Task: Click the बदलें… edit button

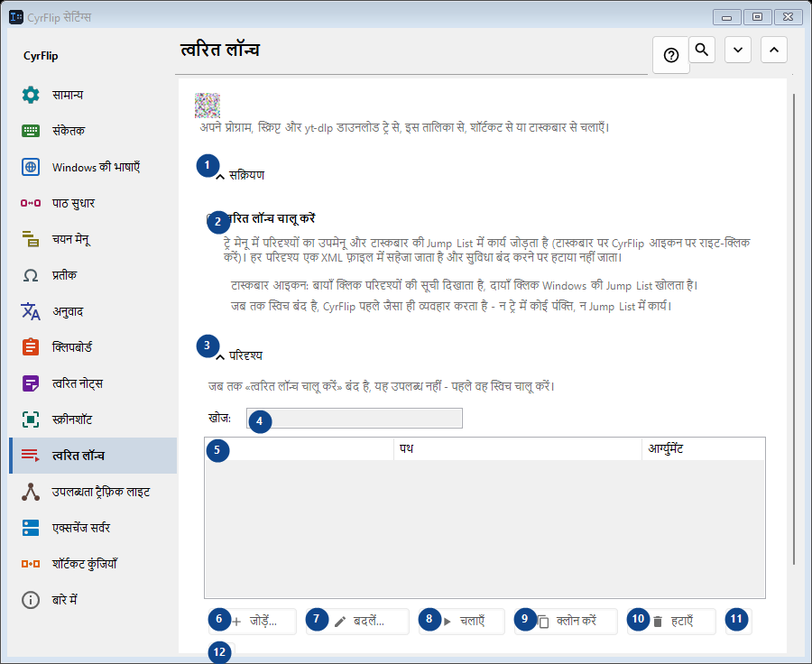Action: point(357,621)
